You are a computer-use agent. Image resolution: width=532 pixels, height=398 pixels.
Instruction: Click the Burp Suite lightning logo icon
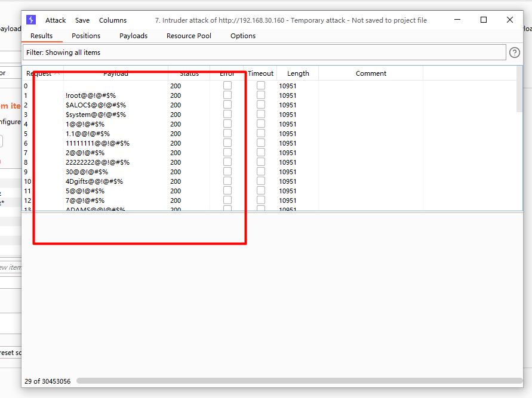30,20
